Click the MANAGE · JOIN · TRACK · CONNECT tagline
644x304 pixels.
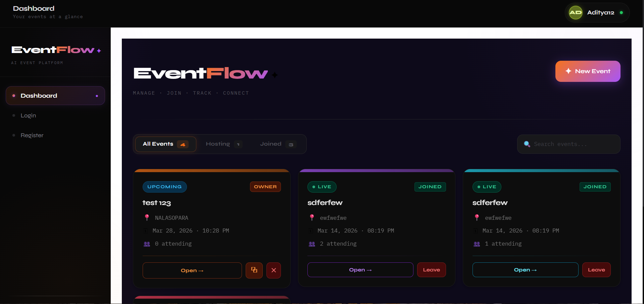[191, 93]
